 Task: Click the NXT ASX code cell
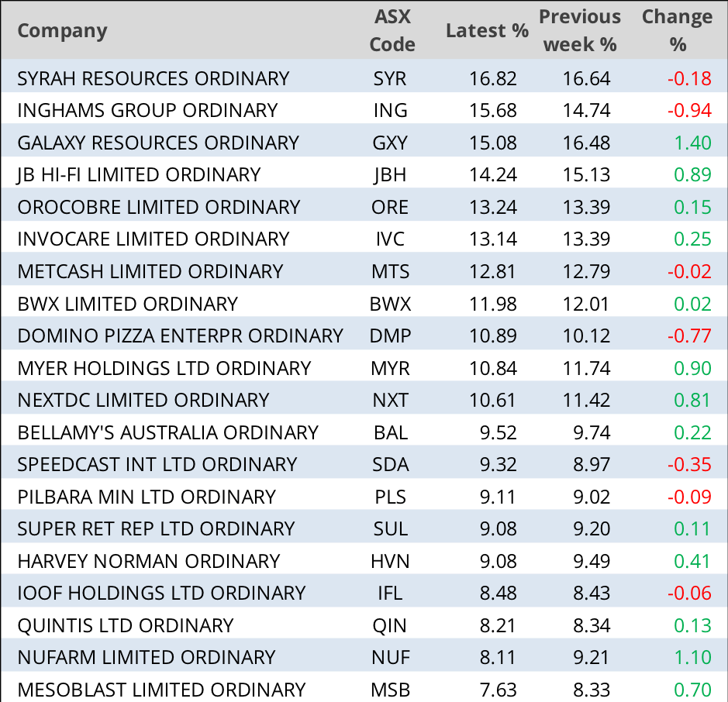tap(389, 400)
